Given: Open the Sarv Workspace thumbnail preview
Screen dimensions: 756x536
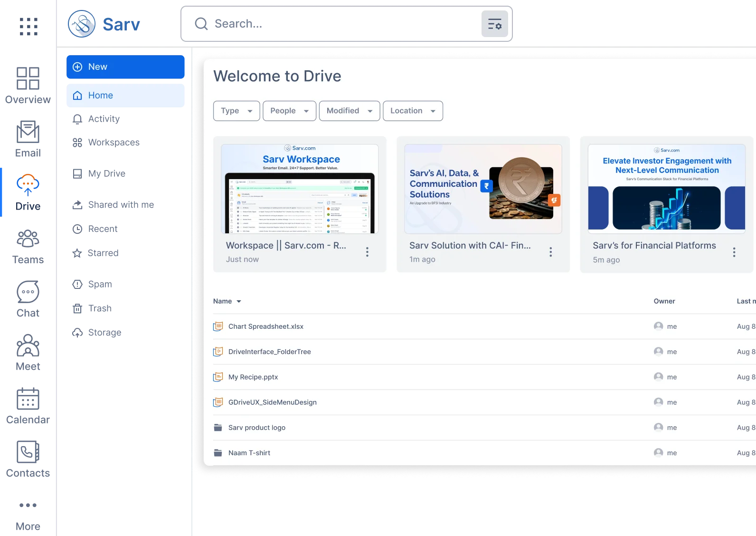Looking at the screenshot, I should point(300,189).
